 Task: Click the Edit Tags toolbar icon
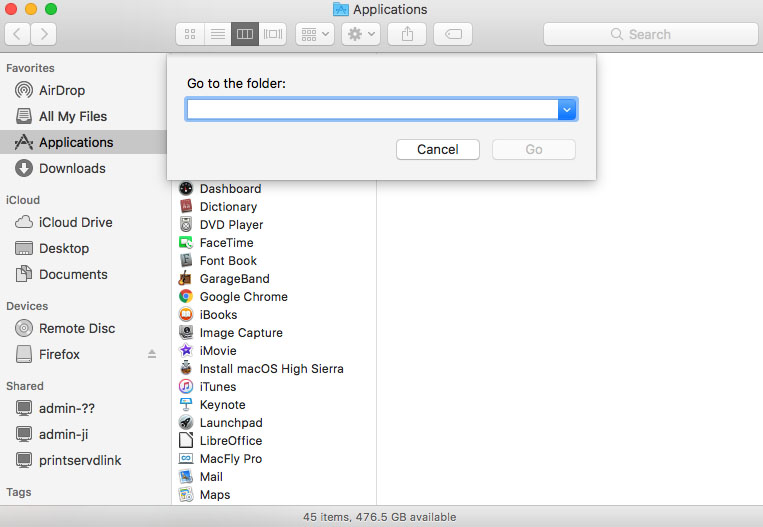point(453,34)
